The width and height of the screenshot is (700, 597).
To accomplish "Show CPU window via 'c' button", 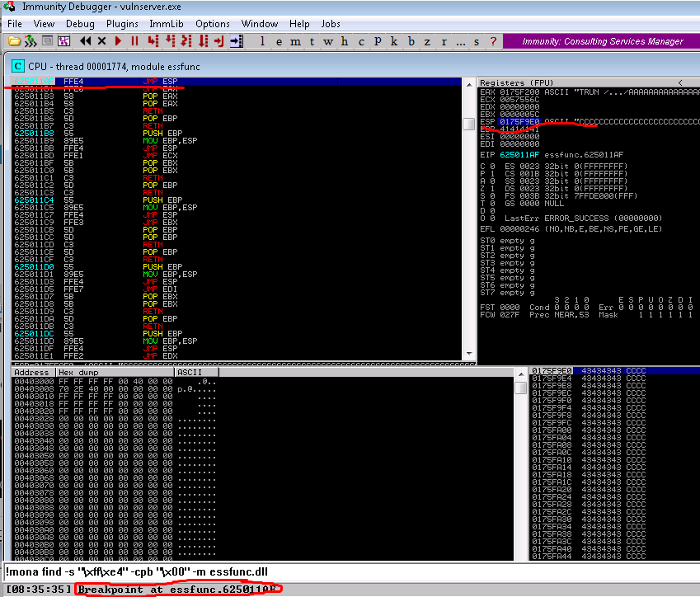I will (x=361, y=41).
